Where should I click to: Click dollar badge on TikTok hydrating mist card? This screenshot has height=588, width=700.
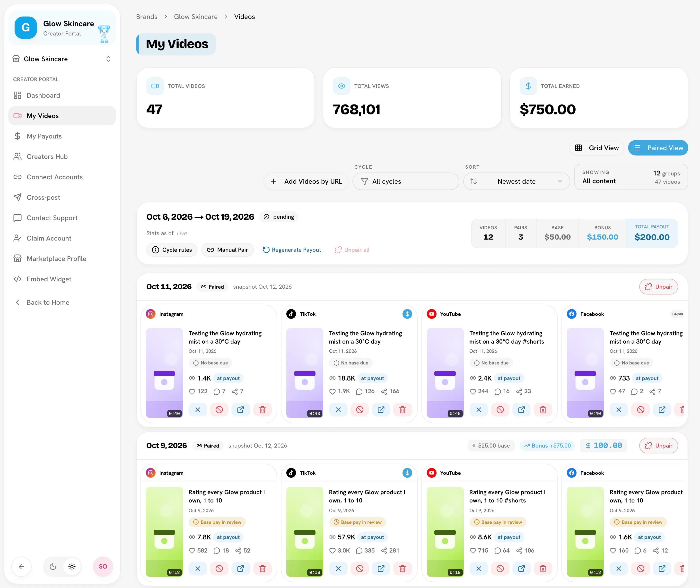click(407, 314)
